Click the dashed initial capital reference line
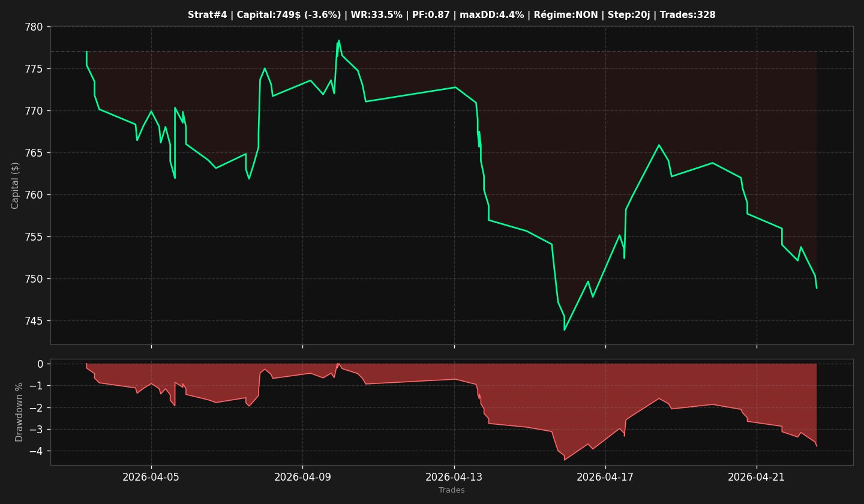The image size is (864, 504). click(x=452, y=52)
